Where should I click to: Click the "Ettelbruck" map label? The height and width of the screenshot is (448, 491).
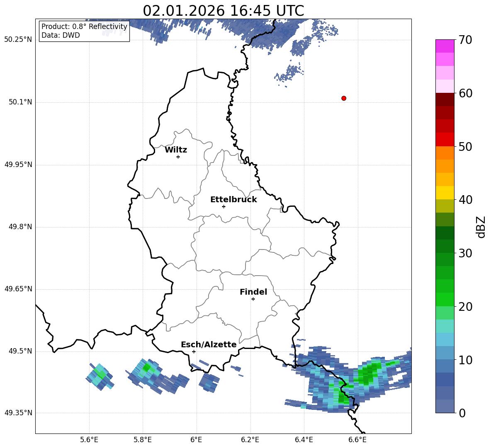(x=233, y=200)
